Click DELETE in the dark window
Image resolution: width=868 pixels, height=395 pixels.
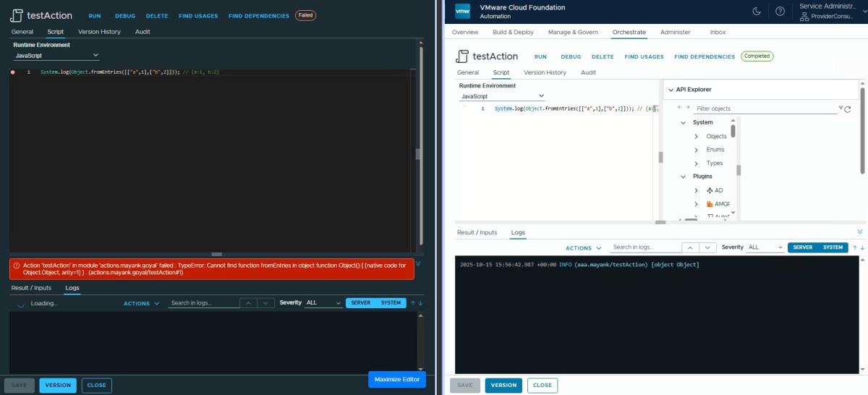click(157, 16)
